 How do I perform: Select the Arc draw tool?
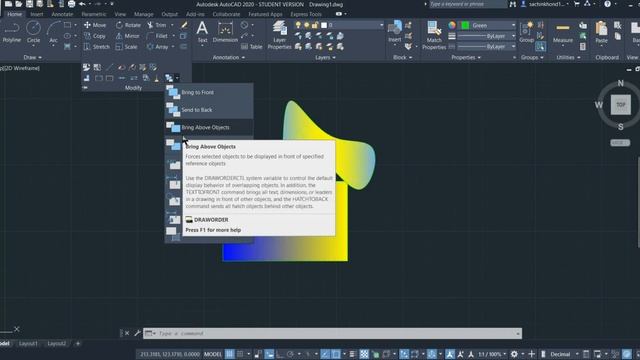click(53, 32)
